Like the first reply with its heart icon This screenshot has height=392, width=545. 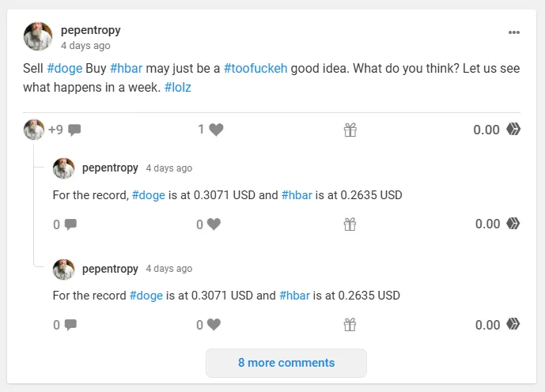coord(214,224)
